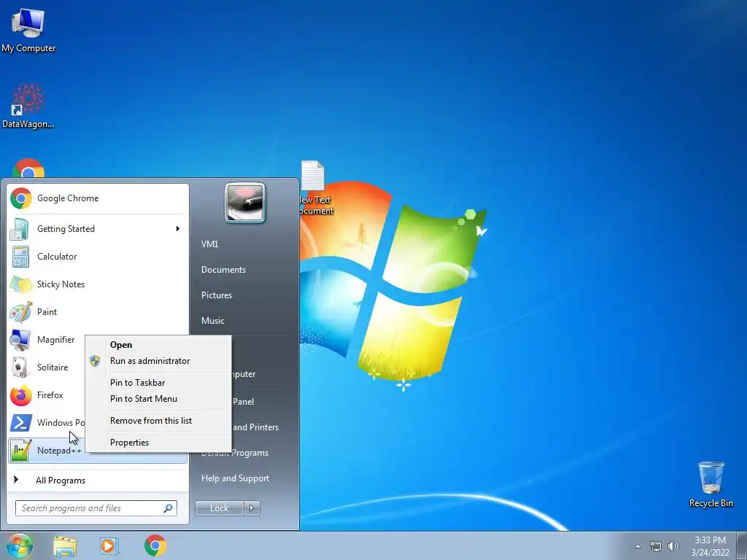The image size is (747, 560).
Task: Open Windows Media Player from taskbar
Action: click(x=109, y=545)
